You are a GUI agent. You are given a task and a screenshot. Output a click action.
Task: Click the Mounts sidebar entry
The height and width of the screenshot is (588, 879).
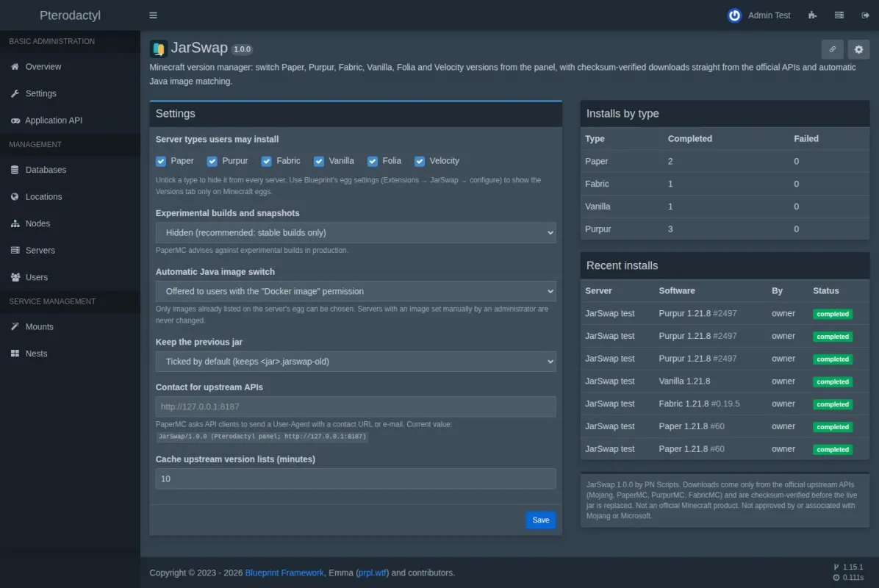pyautogui.click(x=70, y=327)
